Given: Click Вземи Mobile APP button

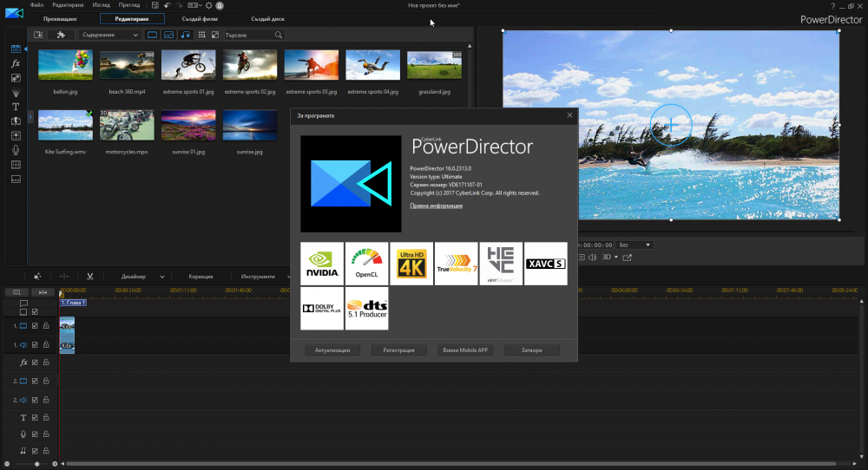Looking at the screenshot, I should tap(465, 350).
